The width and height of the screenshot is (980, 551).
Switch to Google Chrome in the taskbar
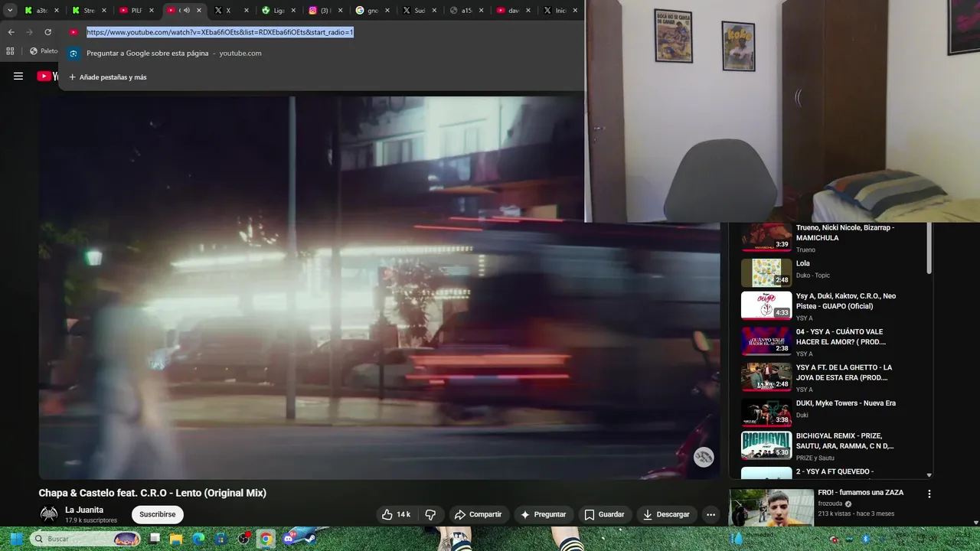click(266, 539)
